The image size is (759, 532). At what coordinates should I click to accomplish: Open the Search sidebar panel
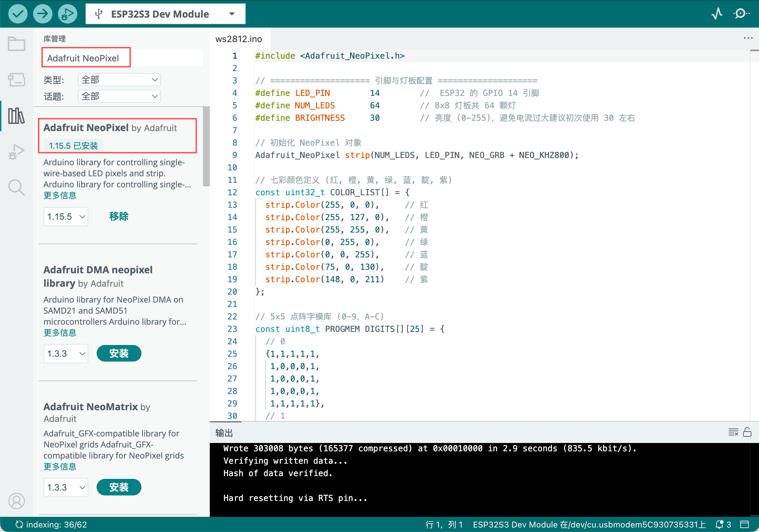coord(17,187)
